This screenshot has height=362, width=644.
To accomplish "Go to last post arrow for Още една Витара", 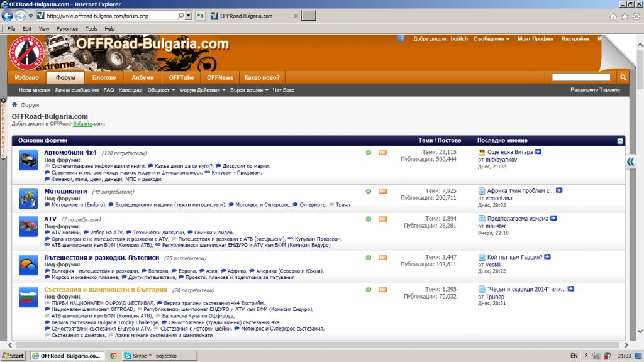I will [x=538, y=152].
